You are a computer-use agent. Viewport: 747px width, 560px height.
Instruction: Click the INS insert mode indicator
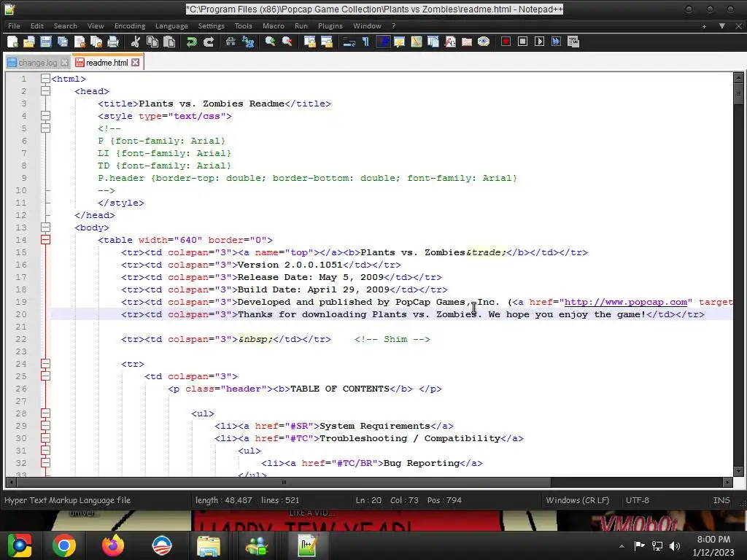[721, 500]
